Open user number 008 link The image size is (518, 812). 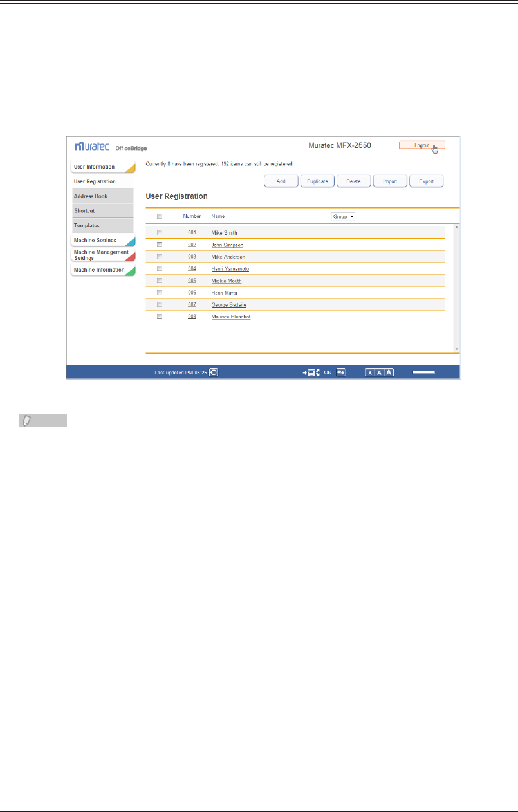(x=192, y=317)
